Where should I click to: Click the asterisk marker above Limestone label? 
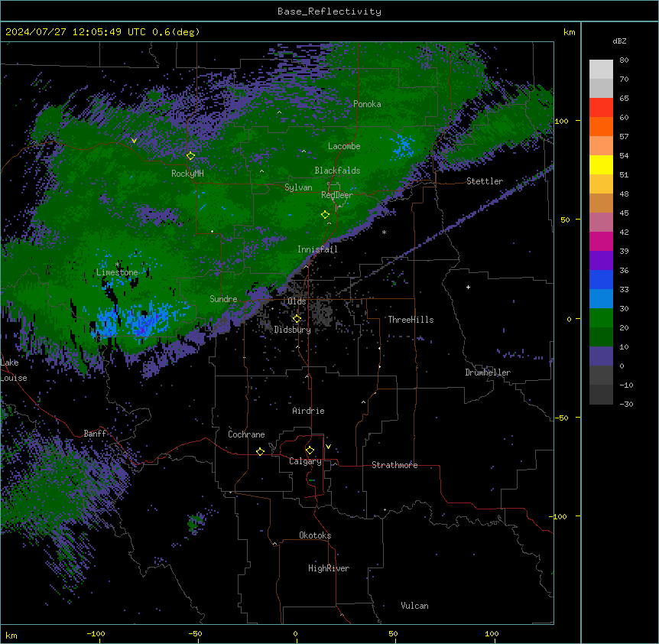pyautogui.click(x=117, y=265)
